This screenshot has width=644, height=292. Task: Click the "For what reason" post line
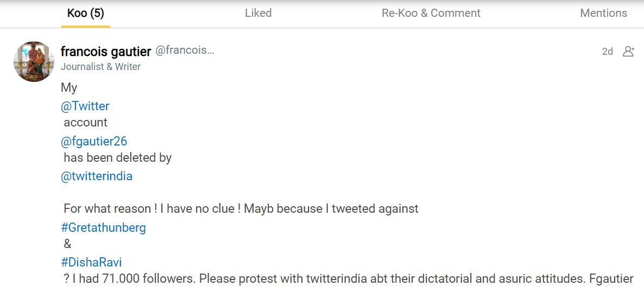(x=241, y=208)
